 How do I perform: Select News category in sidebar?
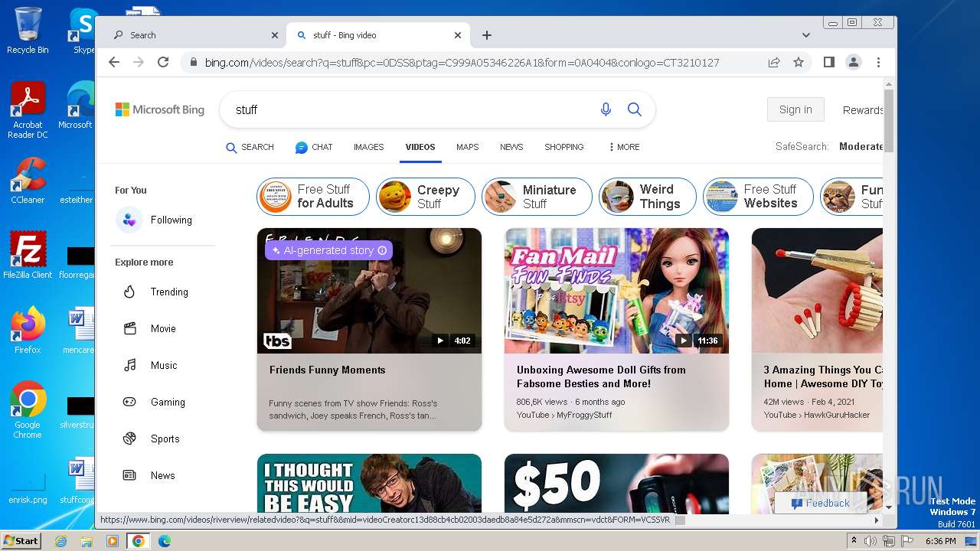(149, 475)
